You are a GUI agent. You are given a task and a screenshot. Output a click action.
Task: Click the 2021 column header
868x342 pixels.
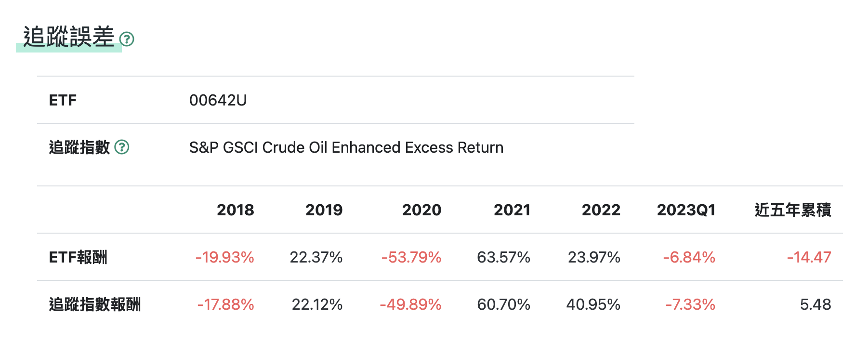(x=512, y=210)
